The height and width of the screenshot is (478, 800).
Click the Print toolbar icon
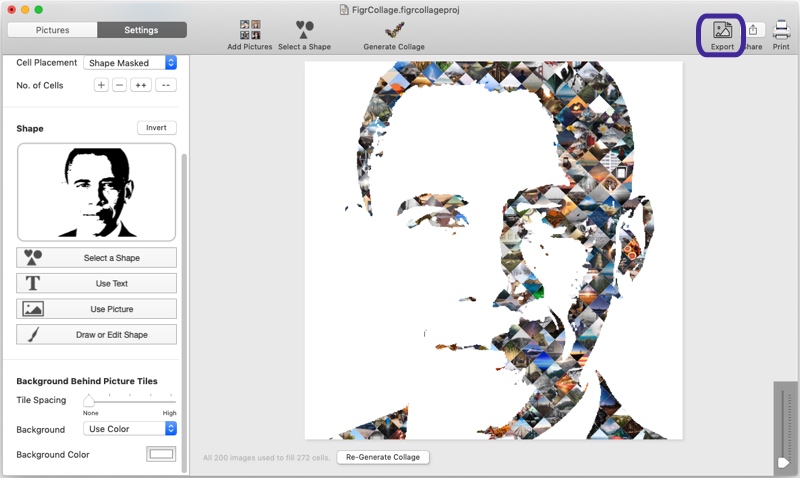tap(781, 31)
